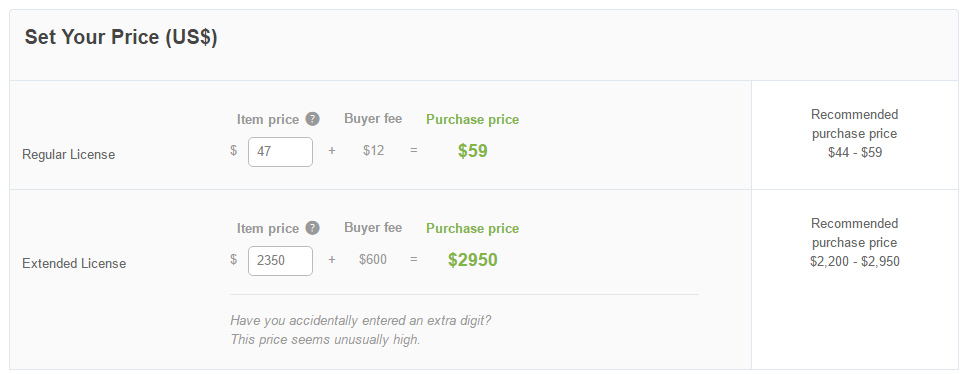Select the Regular License label
969x374 pixels.
pyautogui.click(x=69, y=155)
